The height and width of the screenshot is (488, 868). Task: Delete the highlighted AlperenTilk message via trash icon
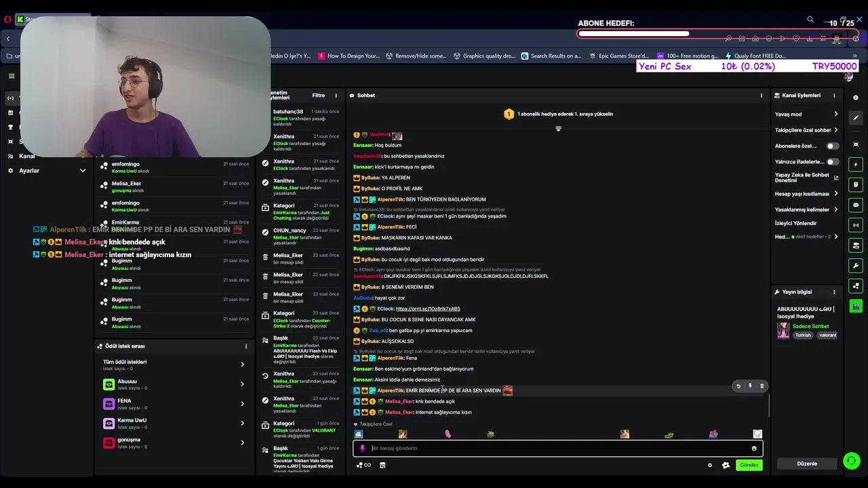[x=762, y=386]
